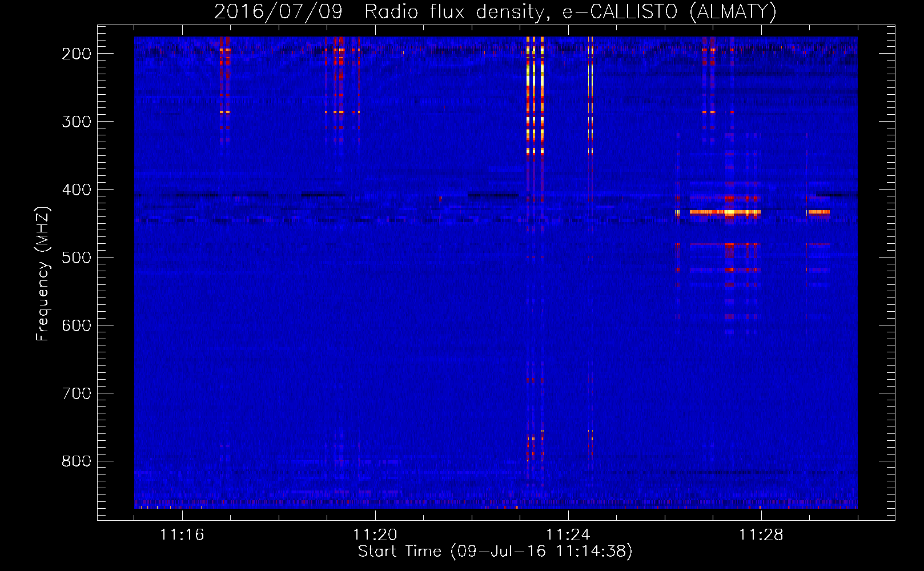
Task: Select the 600 frequency tick label
Action: click(x=77, y=325)
